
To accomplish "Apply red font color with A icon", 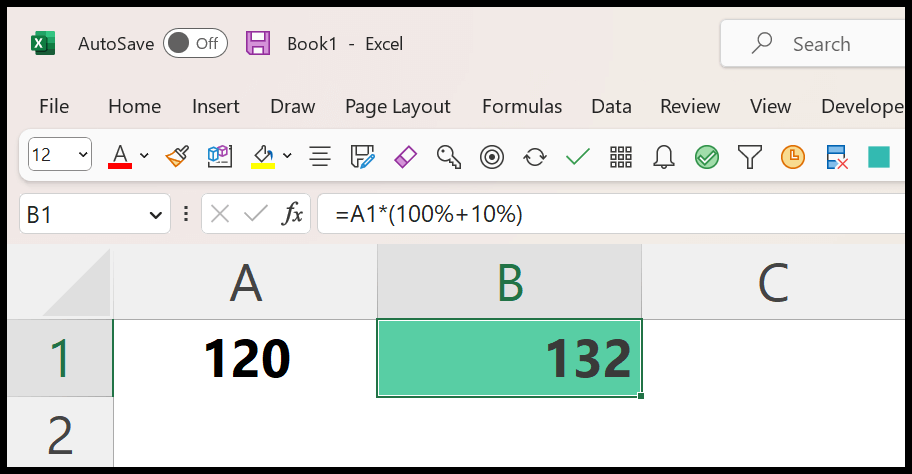I will pos(120,156).
